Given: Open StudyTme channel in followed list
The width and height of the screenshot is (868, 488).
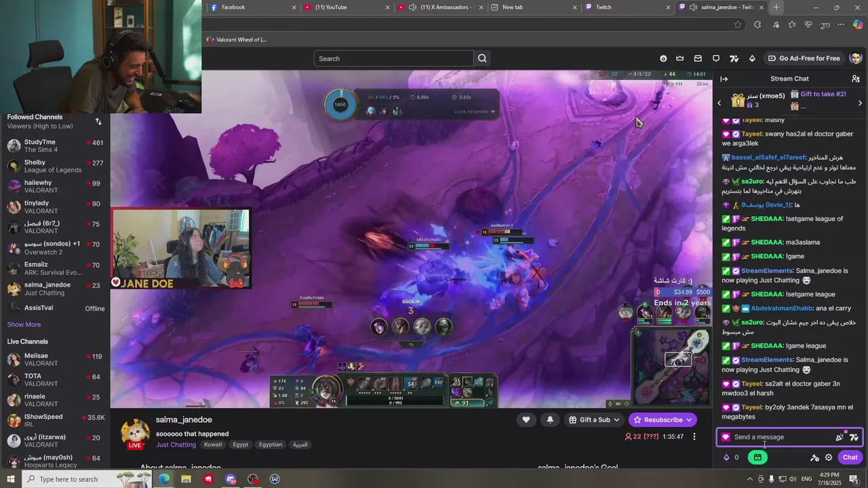Looking at the screenshot, I should [x=55, y=146].
